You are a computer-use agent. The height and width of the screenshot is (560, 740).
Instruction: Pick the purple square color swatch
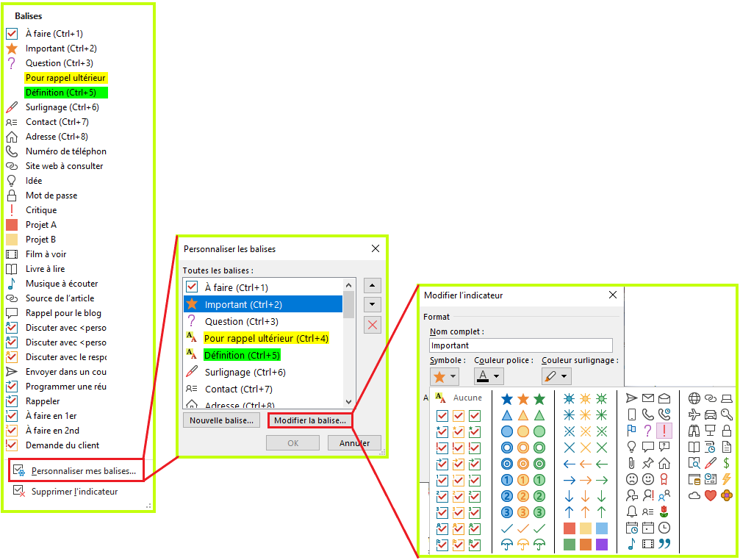point(602,545)
